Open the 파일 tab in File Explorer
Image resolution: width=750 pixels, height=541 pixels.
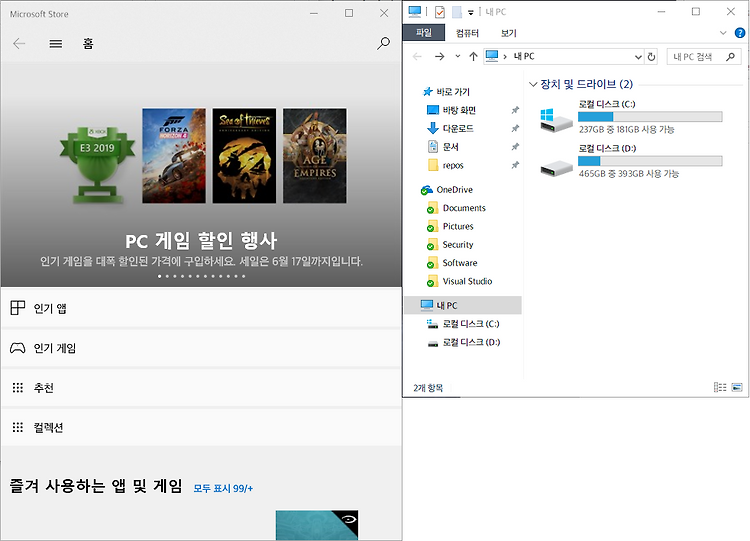424,33
